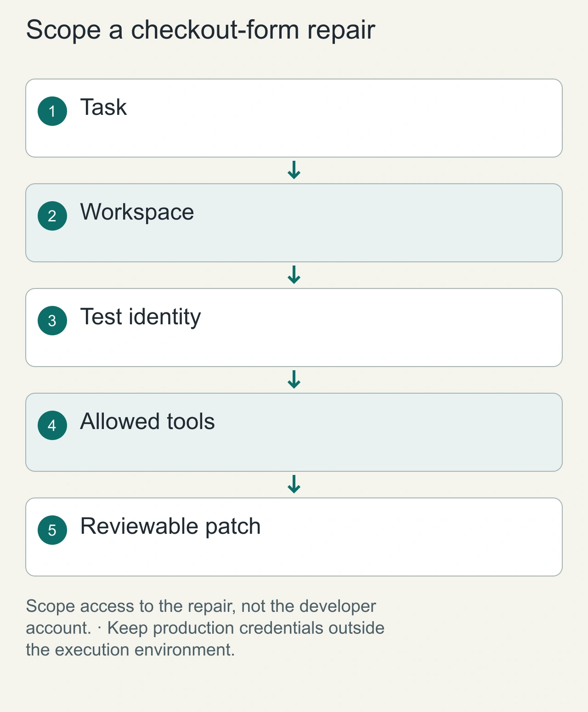Choose the Test identity step card
The height and width of the screenshot is (712, 588).
click(x=294, y=328)
